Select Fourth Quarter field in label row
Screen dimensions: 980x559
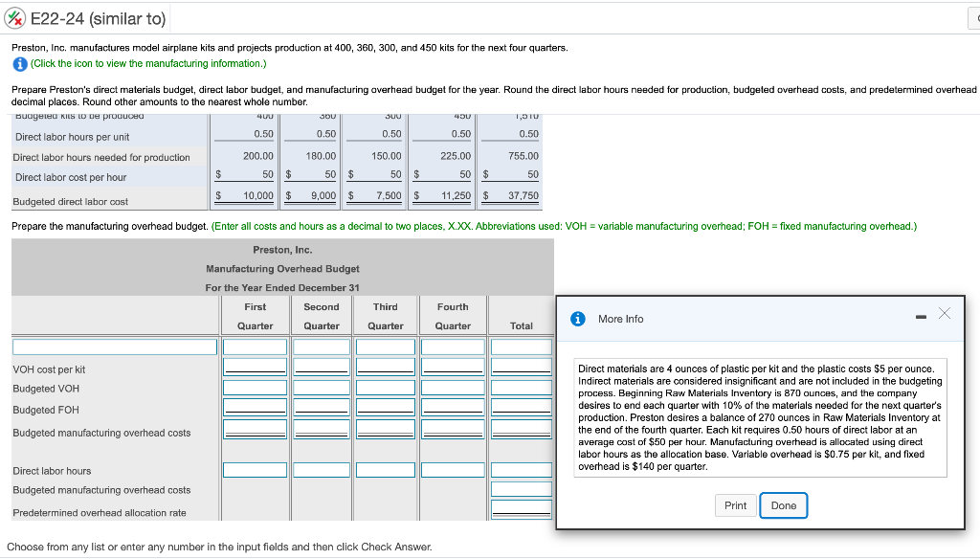(x=453, y=347)
